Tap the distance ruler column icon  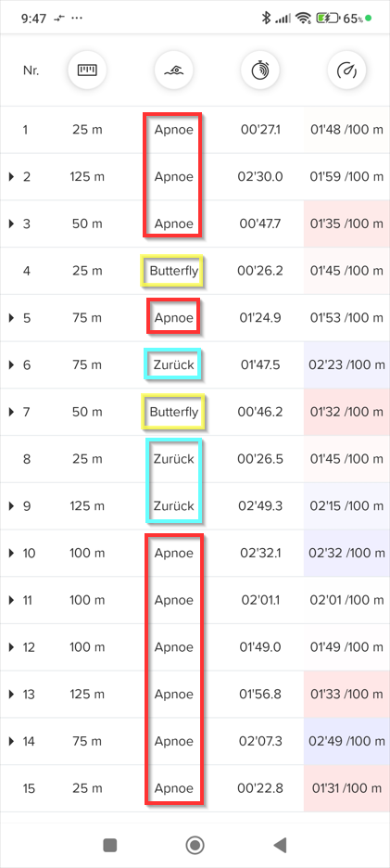[x=87, y=70]
